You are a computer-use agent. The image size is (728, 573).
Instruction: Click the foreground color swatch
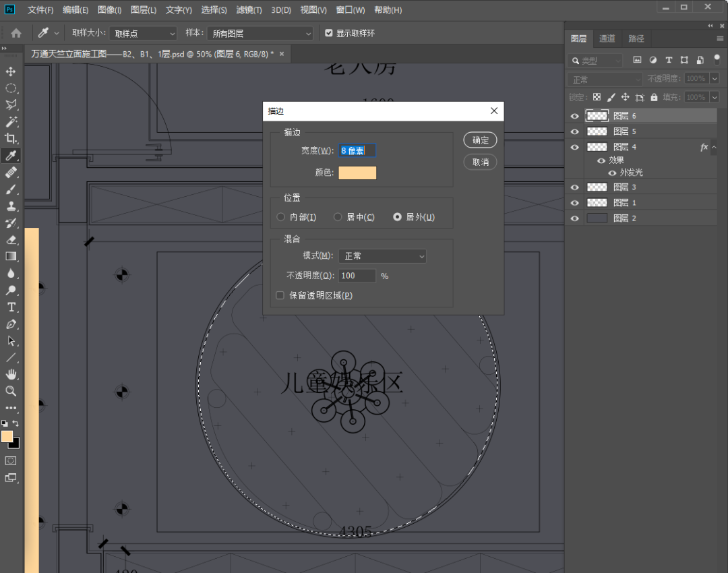click(x=7, y=436)
